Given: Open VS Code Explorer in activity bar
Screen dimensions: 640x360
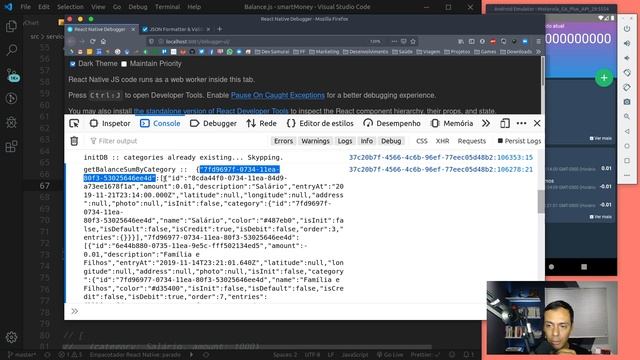Looking at the screenshot, I should 11,27.
